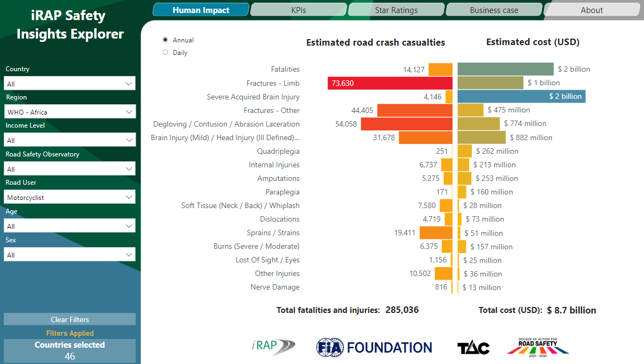This screenshot has height=364, width=644.
Task: Open the Star Ratings tab
Action: pyautogui.click(x=396, y=10)
